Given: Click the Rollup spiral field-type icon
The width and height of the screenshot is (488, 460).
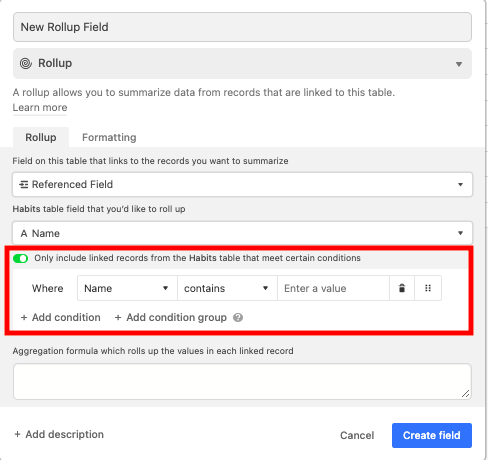Looking at the screenshot, I should (x=26, y=63).
